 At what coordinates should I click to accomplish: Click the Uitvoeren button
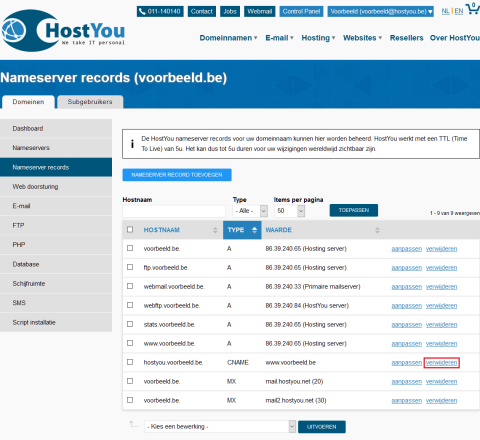click(x=322, y=427)
